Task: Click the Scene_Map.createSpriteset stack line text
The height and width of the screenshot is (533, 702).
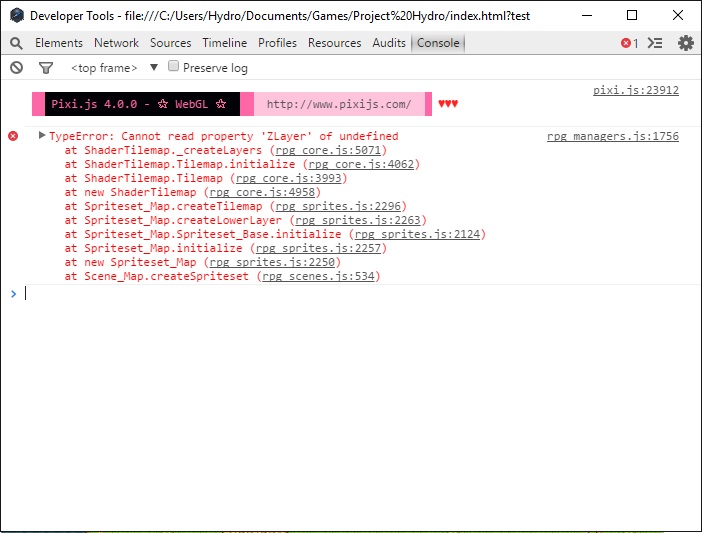Action: 166,276
